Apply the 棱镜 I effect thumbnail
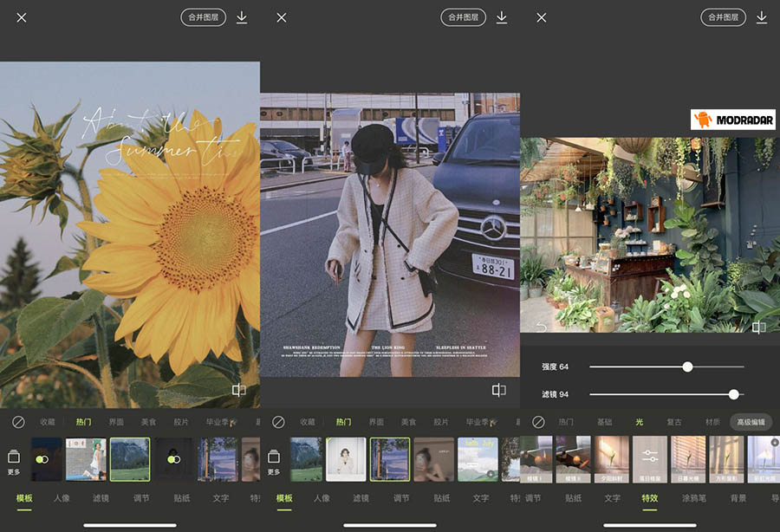This screenshot has height=532, width=780. 536,459
